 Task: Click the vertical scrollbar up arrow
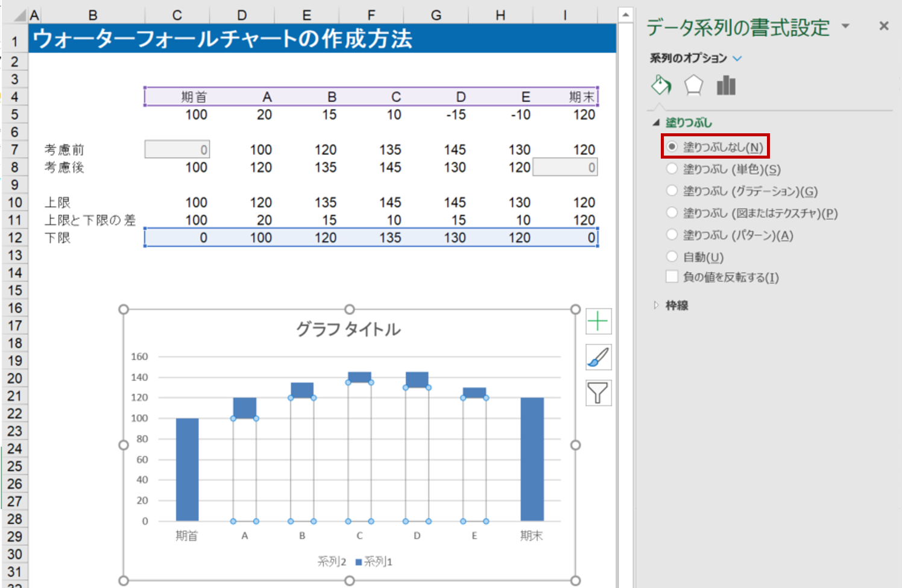(x=625, y=15)
